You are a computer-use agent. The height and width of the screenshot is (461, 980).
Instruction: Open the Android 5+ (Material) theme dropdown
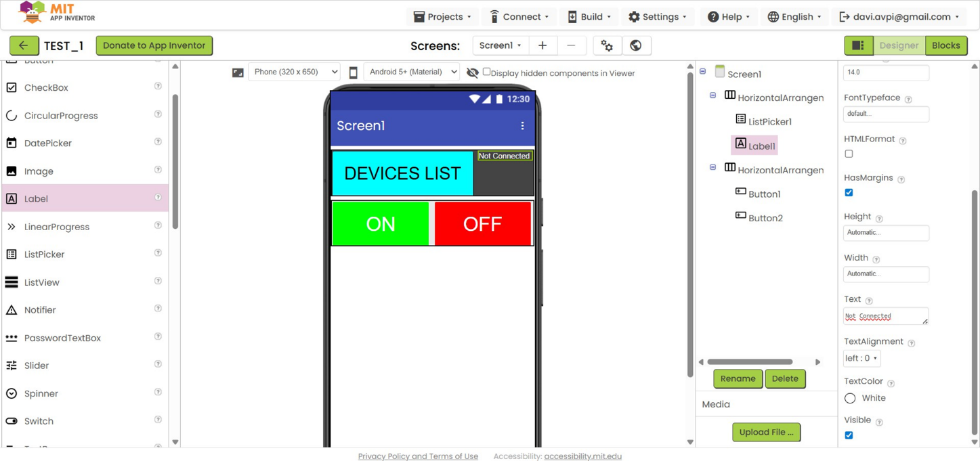[x=411, y=72]
